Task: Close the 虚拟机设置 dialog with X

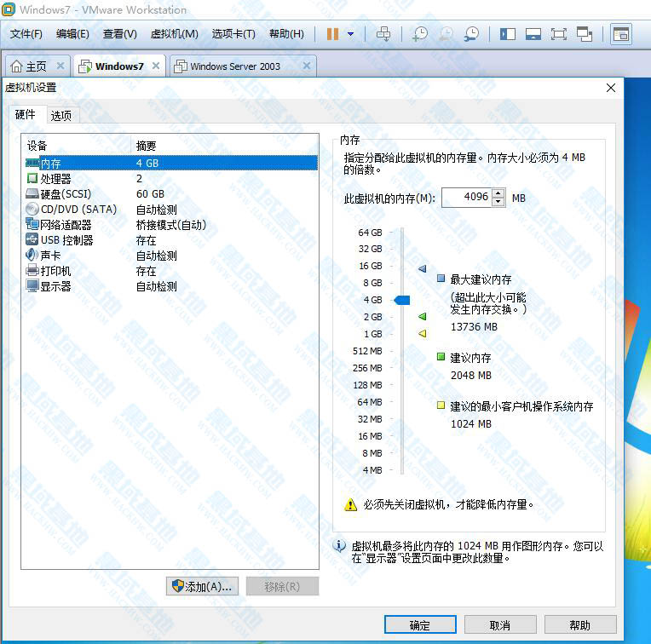Action: coord(611,88)
